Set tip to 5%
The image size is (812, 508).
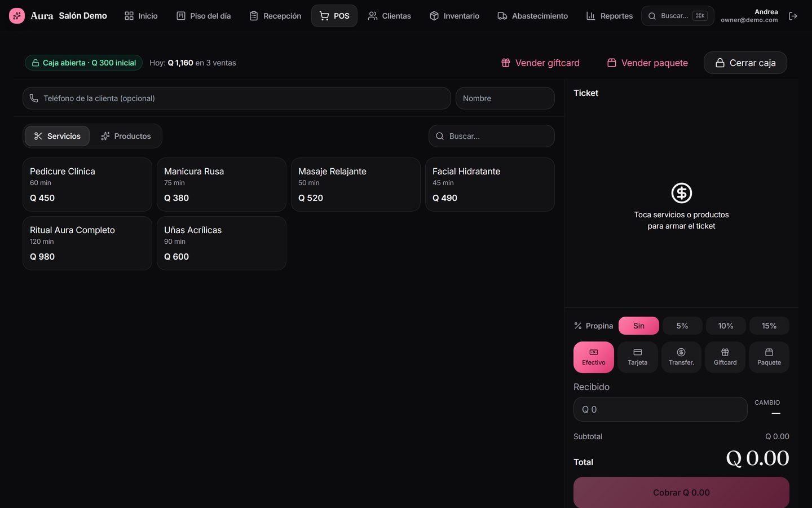[682, 326]
